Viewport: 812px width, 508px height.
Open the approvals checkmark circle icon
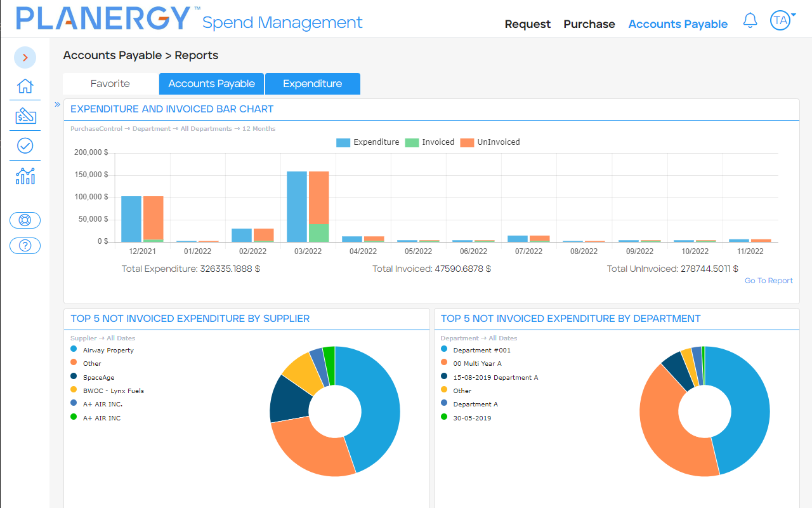(x=25, y=145)
